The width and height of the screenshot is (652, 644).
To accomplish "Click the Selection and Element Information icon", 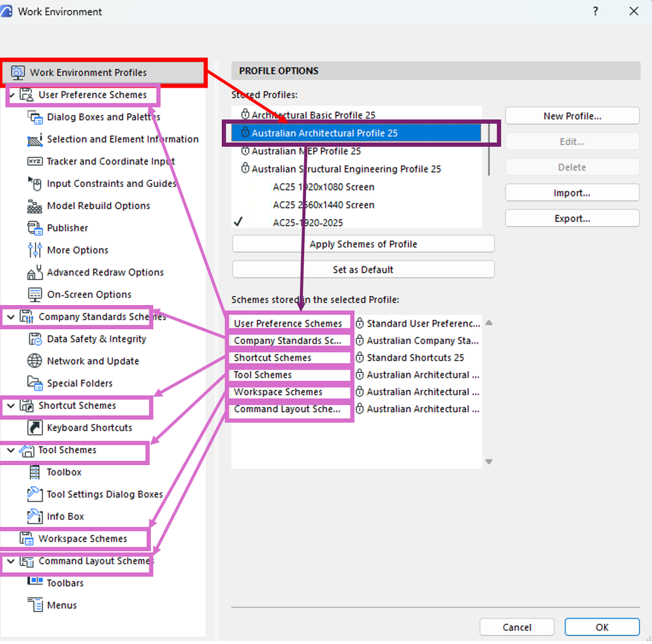I will (35, 139).
